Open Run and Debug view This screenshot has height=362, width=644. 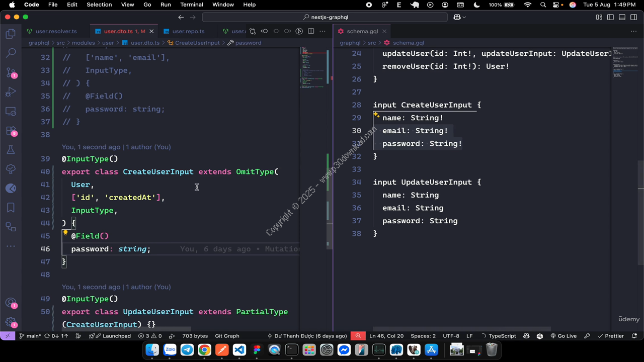tap(11, 92)
